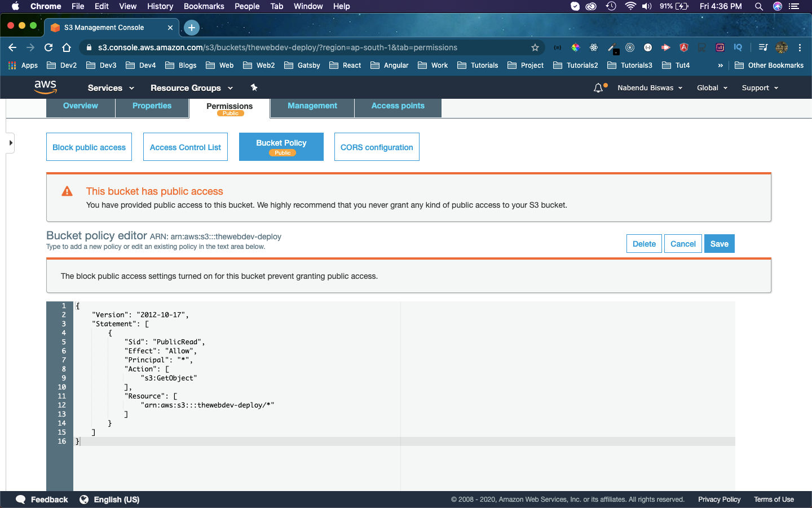
Task: Open the AWS notifications bell
Action: 599,88
